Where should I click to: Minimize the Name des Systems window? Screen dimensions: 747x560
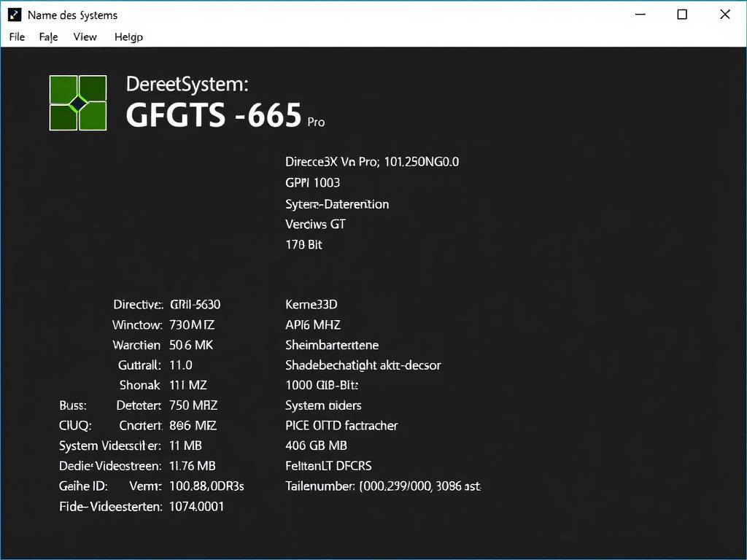click(640, 15)
